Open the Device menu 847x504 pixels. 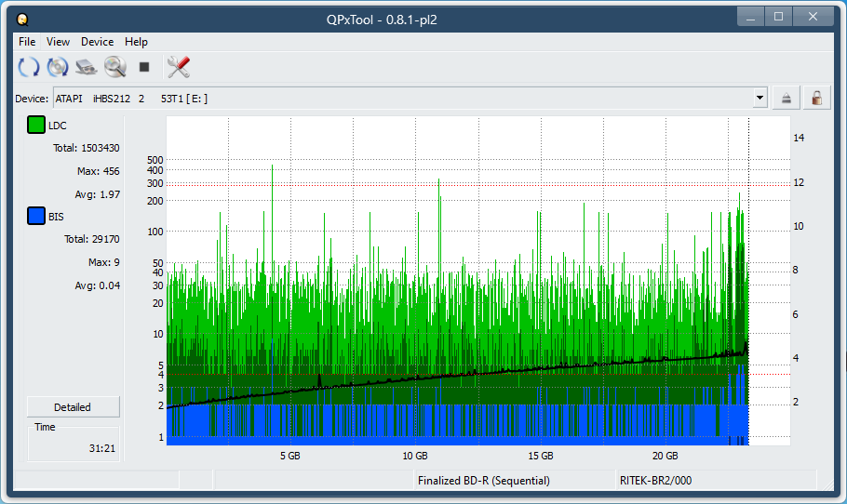97,42
